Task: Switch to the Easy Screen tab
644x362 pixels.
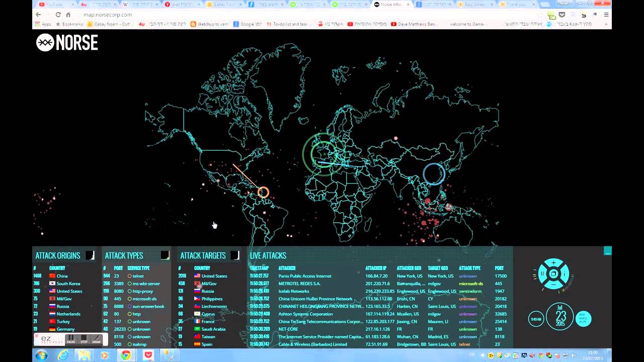Action: (x=475, y=4)
